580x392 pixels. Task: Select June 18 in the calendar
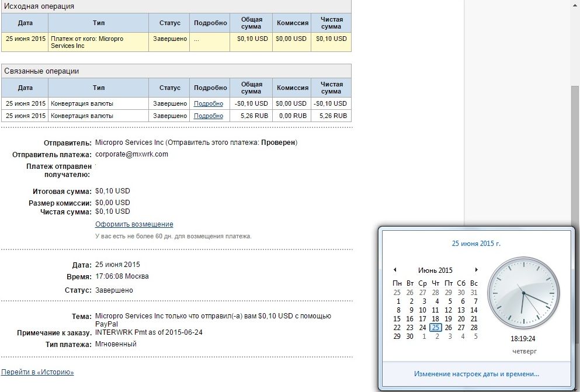tap(436, 319)
